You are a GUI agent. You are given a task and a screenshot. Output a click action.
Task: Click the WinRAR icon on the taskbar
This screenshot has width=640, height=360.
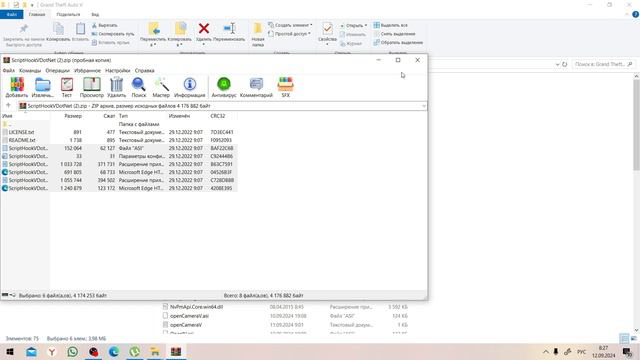(176, 351)
